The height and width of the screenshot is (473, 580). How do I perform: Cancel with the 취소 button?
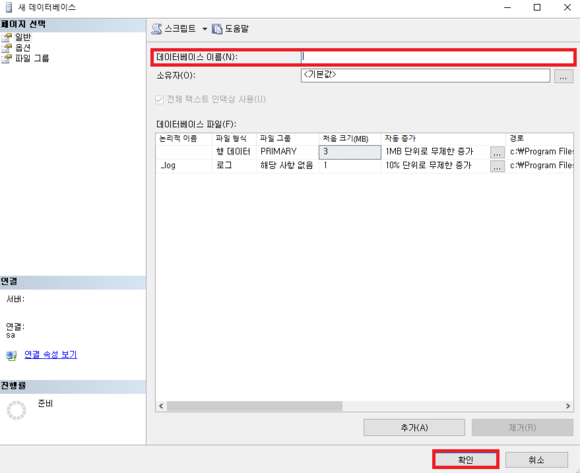coord(536,460)
